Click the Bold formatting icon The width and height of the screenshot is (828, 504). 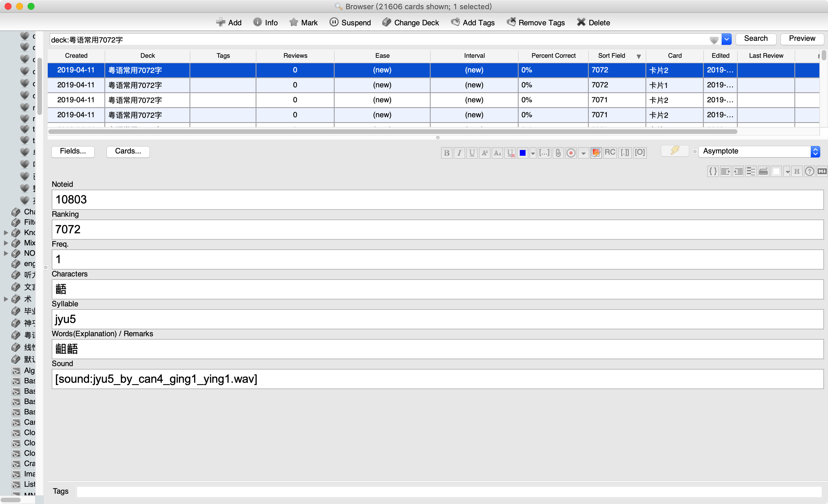pos(446,153)
